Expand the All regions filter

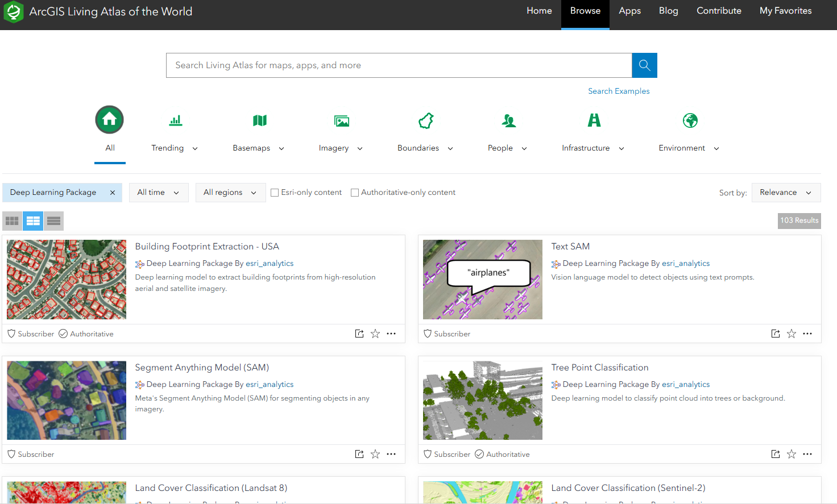coord(230,192)
